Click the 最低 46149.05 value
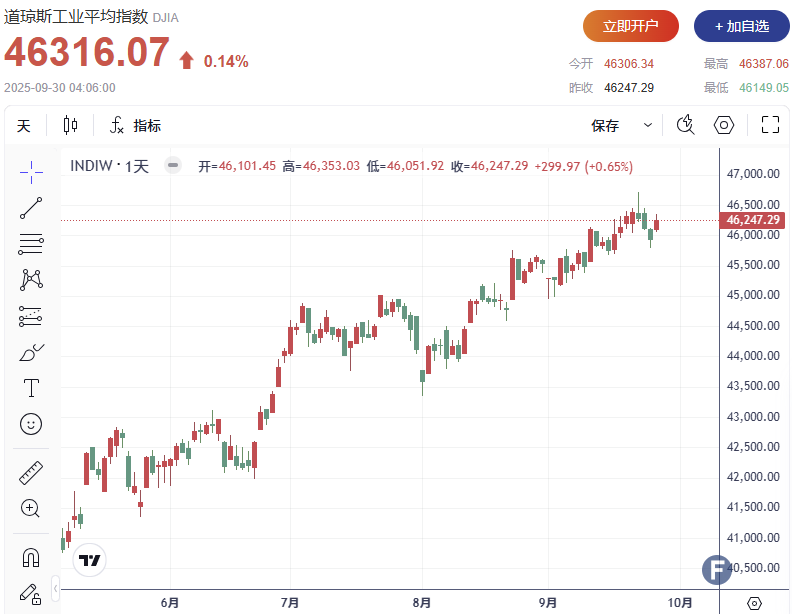Viewport: 792px width, 614px height. (x=764, y=88)
